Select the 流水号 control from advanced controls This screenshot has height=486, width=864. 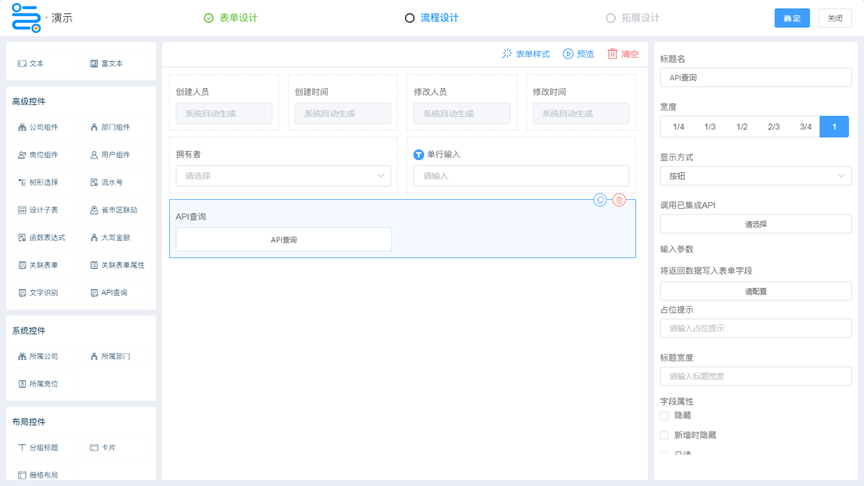point(107,183)
